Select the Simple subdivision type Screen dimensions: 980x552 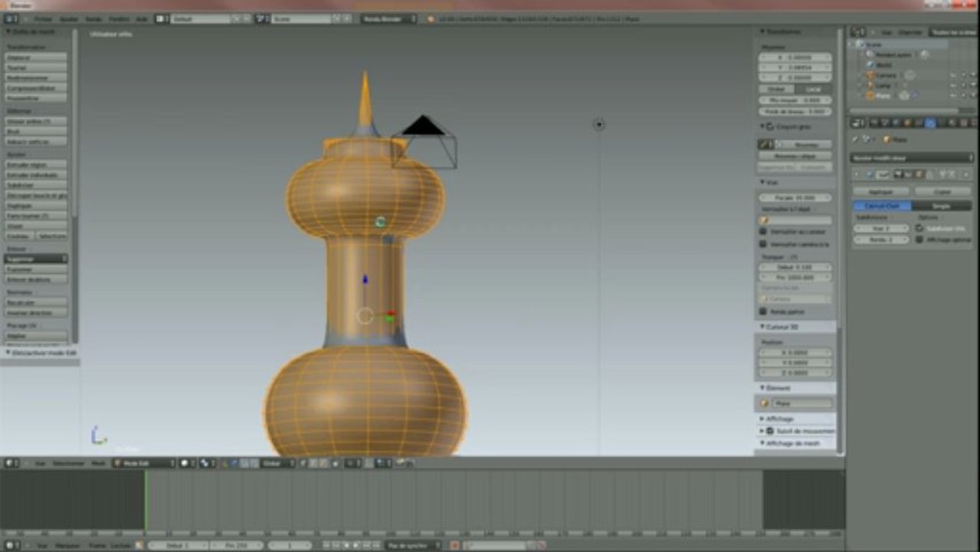pyautogui.click(x=942, y=206)
